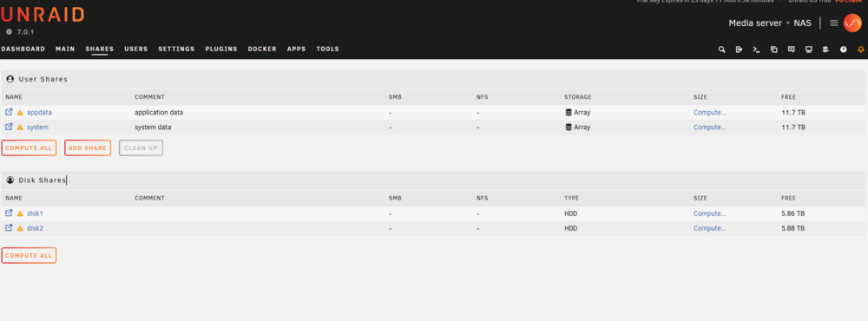Viewport: 868px width, 321px height.
Task: Click the warning triangle beside disk1
Action: [x=21, y=213]
